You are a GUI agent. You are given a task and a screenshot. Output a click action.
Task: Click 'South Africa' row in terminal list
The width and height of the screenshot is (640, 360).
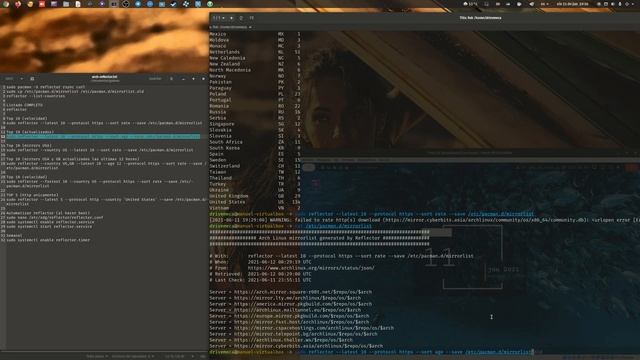pyautogui.click(x=255, y=142)
